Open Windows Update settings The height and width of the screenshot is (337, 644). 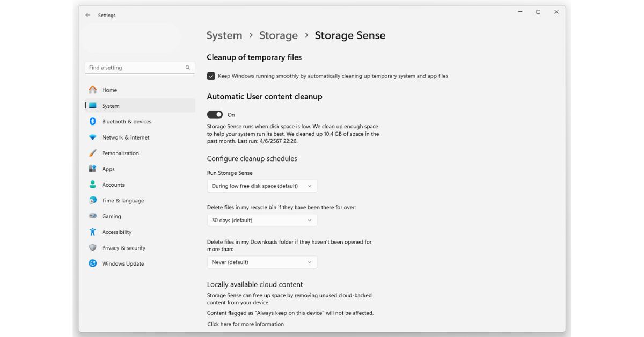140,263
